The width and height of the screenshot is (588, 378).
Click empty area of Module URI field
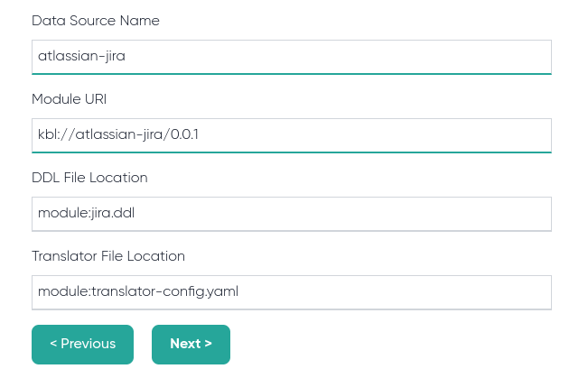375,135
